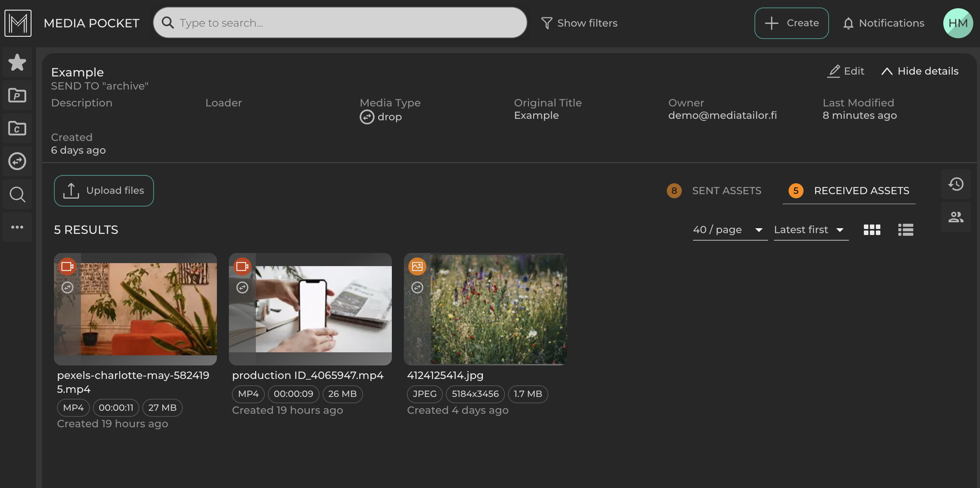The image size is (980, 488).
Task: Open the Favorites star in sidebar
Action: tap(17, 63)
